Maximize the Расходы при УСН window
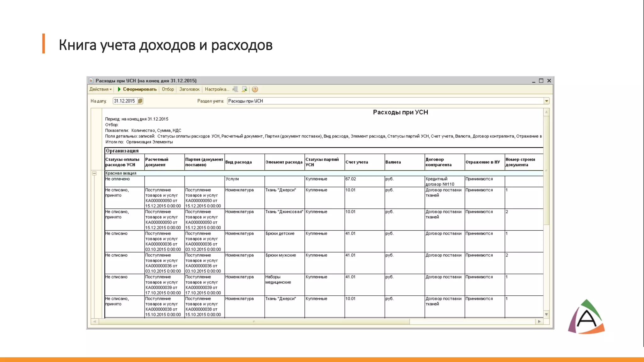This screenshot has width=644, height=362. tap(541, 81)
